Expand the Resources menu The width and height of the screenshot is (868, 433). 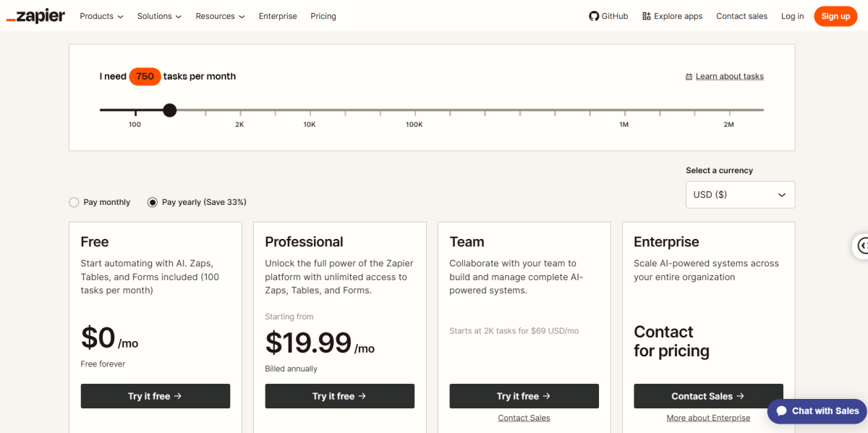[220, 16]
